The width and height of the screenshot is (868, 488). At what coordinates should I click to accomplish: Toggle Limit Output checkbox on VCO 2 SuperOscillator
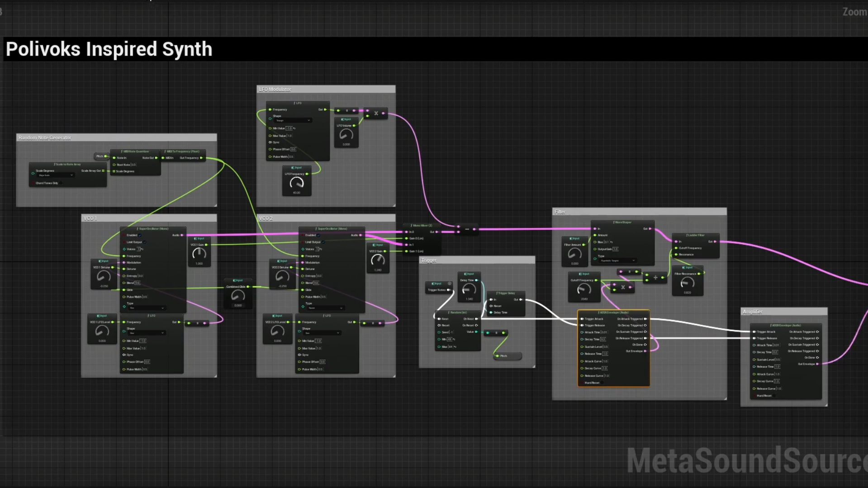point(324,242)
